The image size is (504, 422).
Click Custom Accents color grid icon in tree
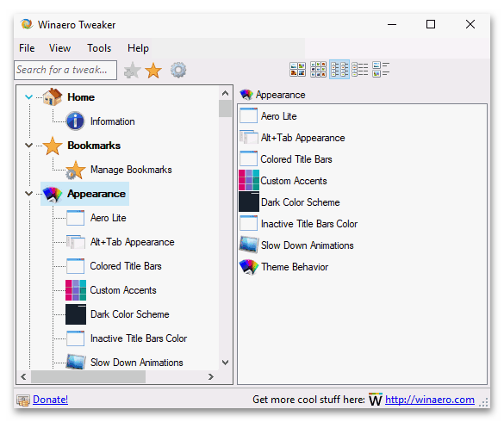pyautogui.click(x=76, y=290)
